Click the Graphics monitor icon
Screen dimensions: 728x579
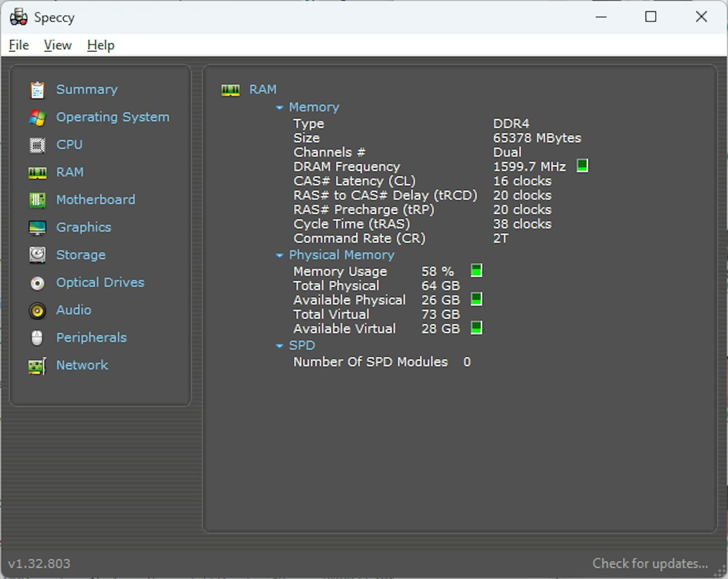(x=37, y=227)
